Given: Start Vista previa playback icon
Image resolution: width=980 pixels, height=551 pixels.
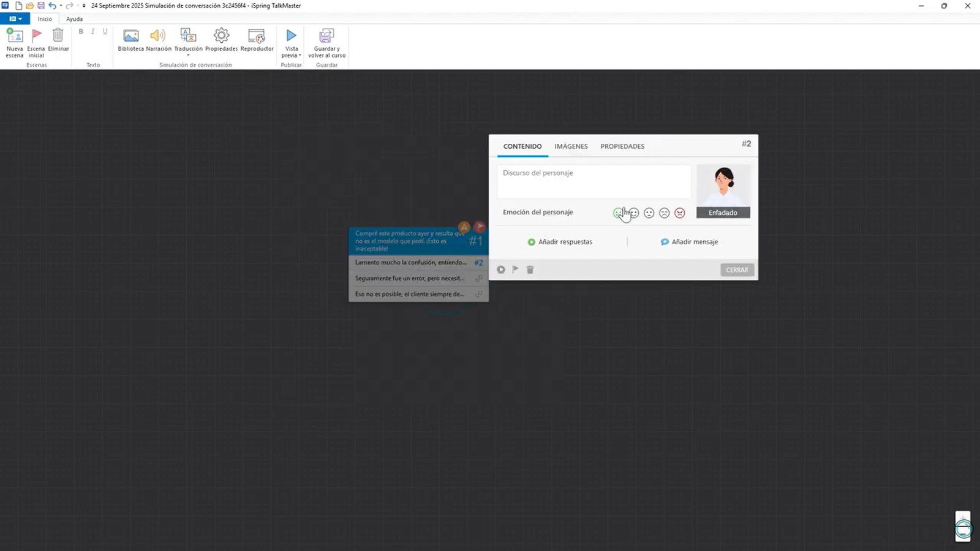Looking at the screenshot, I should (x=292, y=36).
